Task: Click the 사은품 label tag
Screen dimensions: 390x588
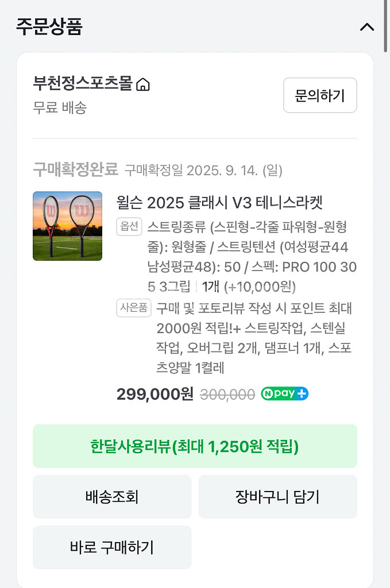Action: (x=133, y=309)
